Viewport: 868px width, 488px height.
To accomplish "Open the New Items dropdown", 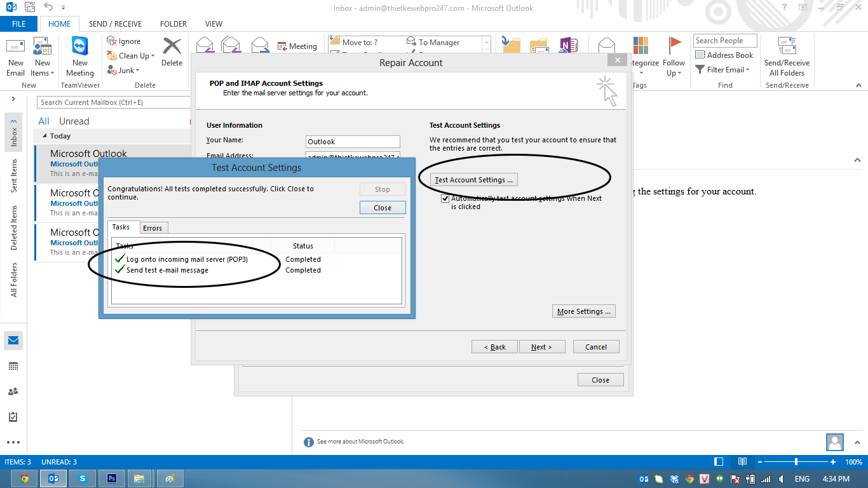I will tap(42, 58).
